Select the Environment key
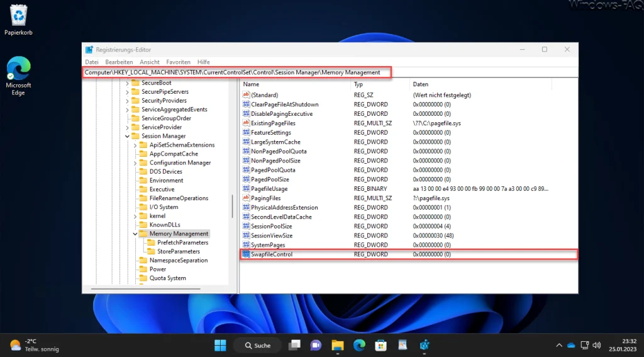 (x=166, y=181)
